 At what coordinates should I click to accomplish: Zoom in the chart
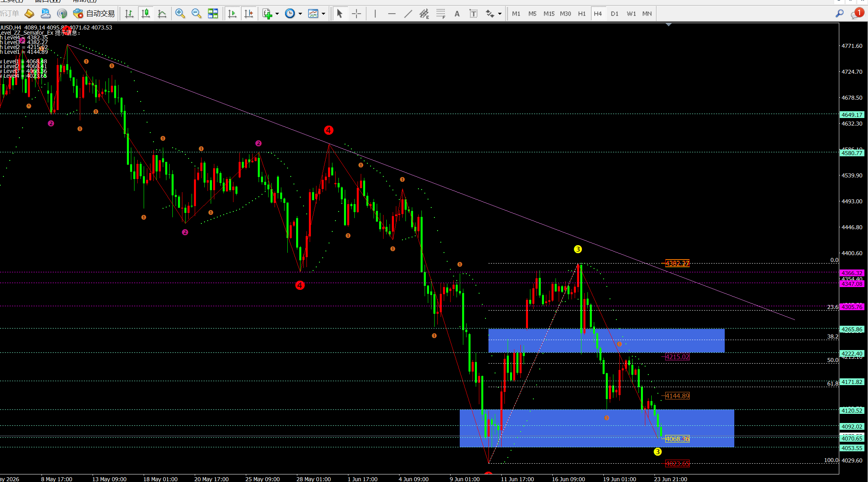(180, 14)
